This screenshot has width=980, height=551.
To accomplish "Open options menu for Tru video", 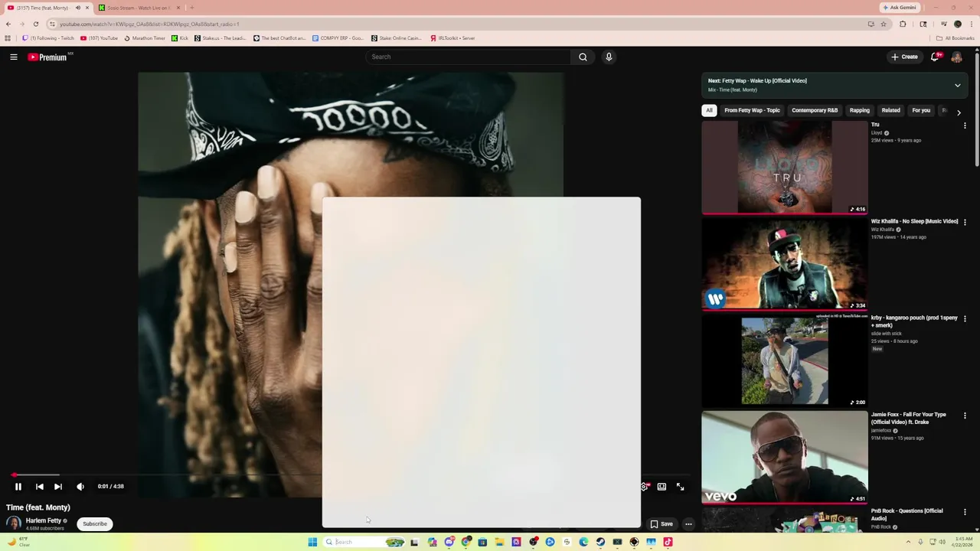I will pos(965,126).
